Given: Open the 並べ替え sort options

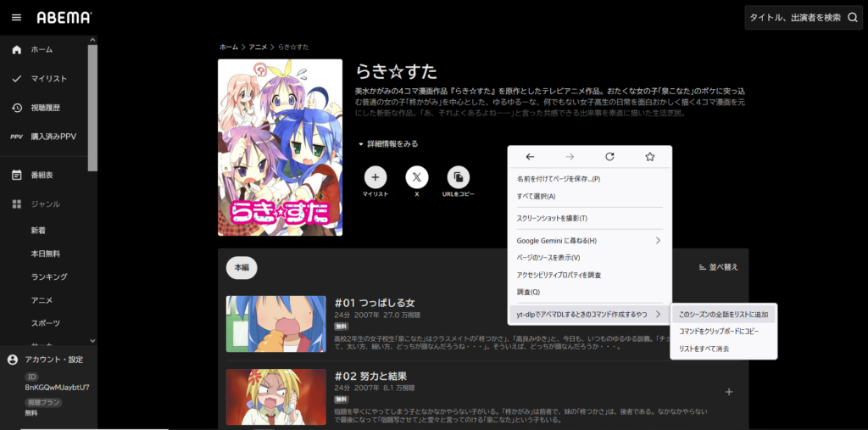Looking at the screenshot, I should [x=718, y=267].
